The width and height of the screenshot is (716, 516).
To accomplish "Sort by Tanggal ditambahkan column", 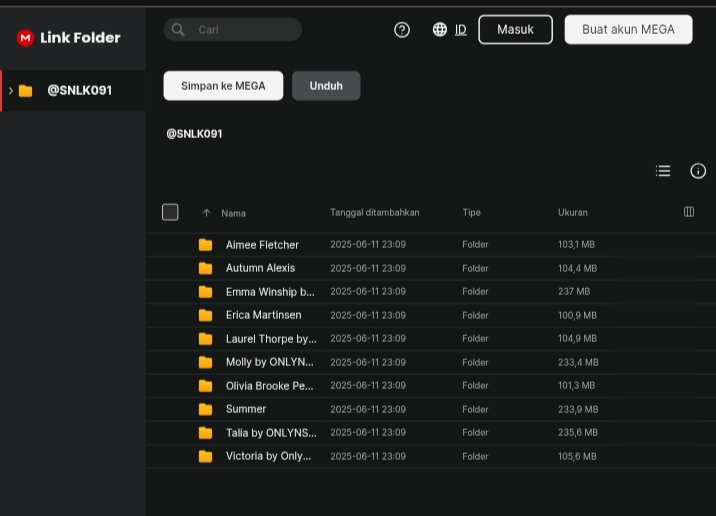I will pos(375,212).
